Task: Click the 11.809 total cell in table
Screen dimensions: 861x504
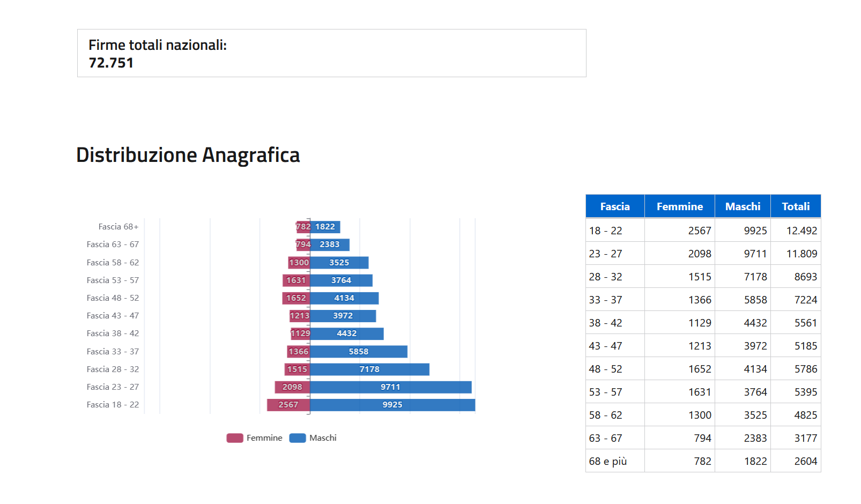Action: pyautogui.click(x=801, y=254)
